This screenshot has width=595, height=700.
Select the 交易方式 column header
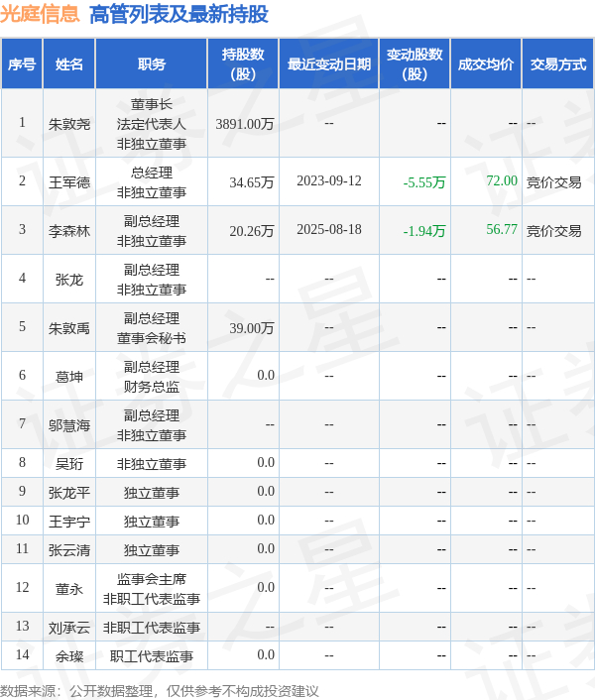558,64
